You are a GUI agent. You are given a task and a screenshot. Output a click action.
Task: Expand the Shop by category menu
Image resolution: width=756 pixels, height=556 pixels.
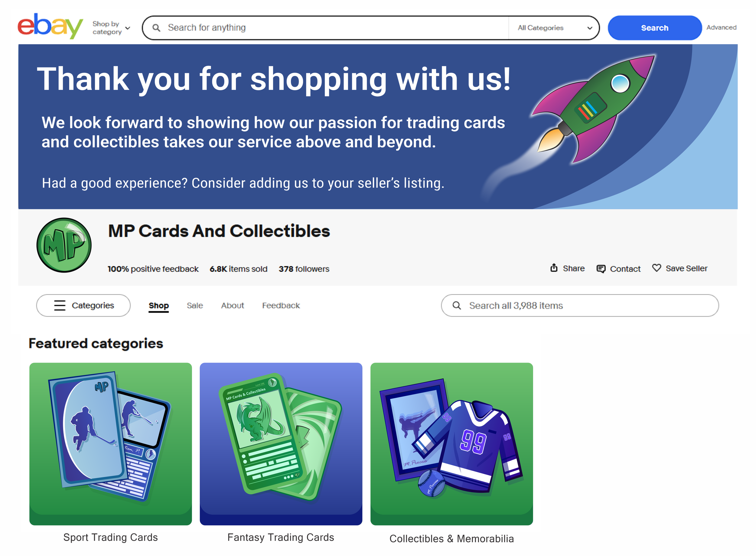tap(111, 28)
